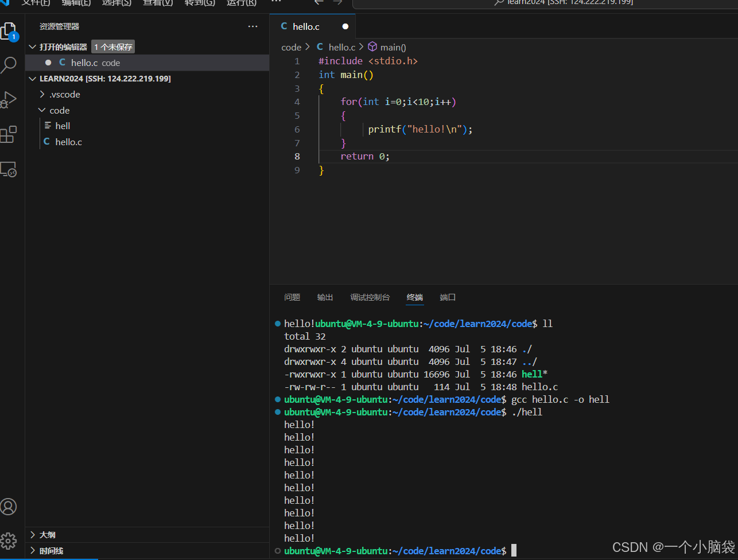Select hello.c in the code folder
Image resolution: width=738 pixels, height=560 pixels.
68,142
